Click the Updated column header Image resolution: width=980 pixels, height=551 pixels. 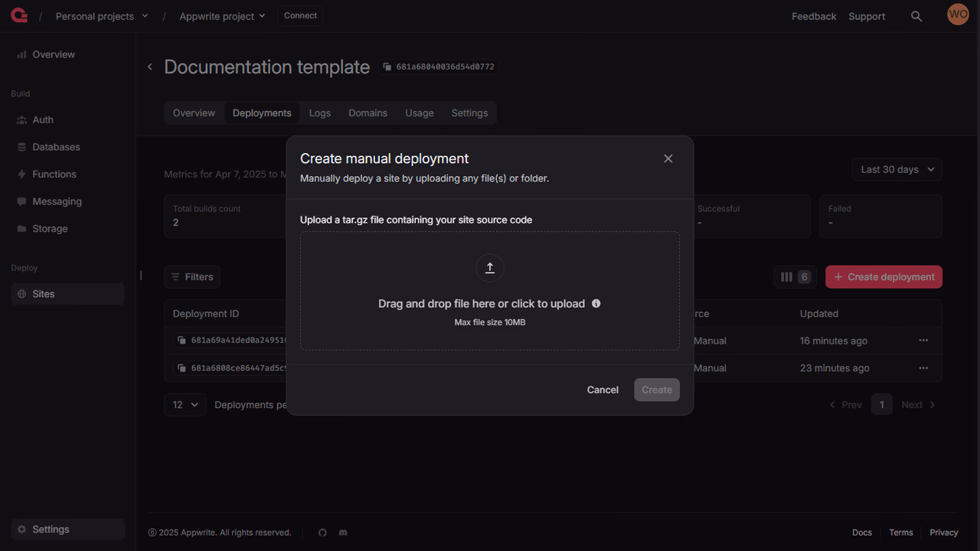pyautogui.click(x=819, y=314)
